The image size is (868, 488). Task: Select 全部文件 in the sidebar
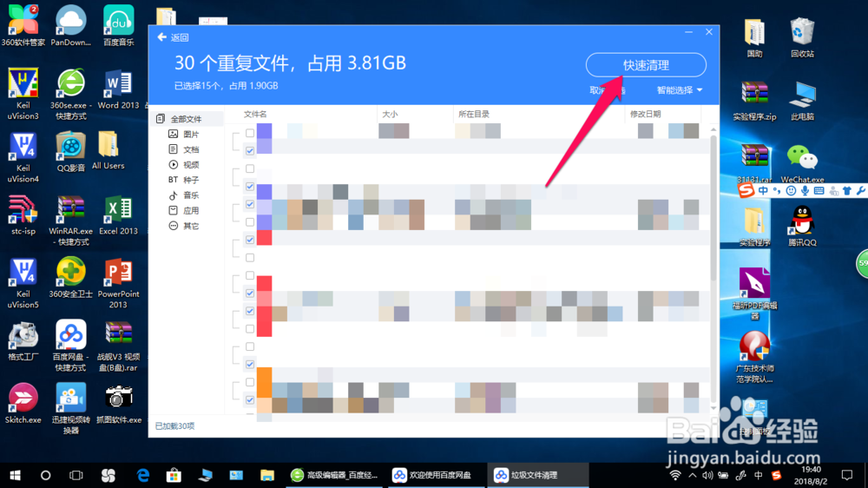tap(187, 119)
